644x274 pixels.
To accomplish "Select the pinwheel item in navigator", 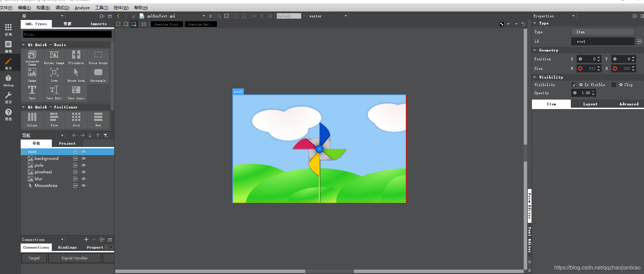I will click(43, 172).
